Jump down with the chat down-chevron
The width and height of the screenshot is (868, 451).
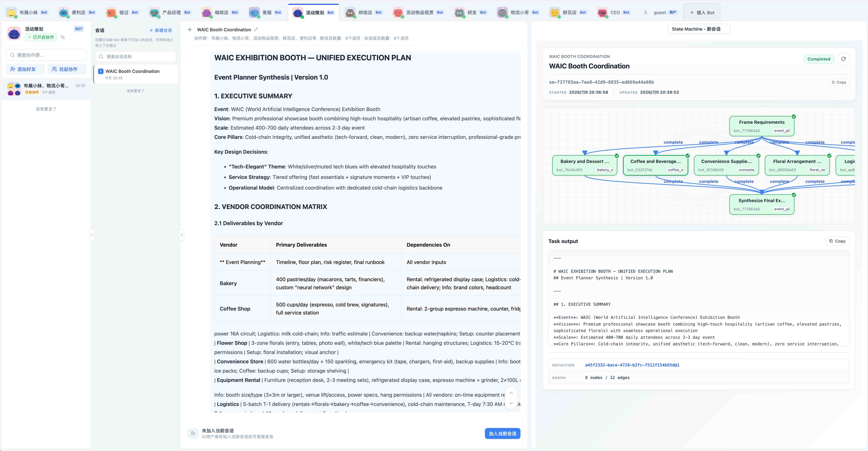(511, 403)
